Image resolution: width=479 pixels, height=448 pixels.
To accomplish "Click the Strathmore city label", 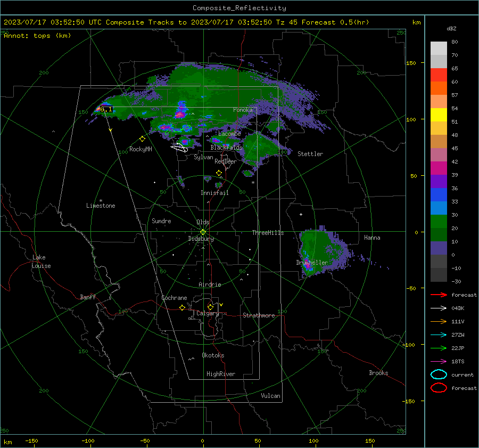I will (259, 315).
